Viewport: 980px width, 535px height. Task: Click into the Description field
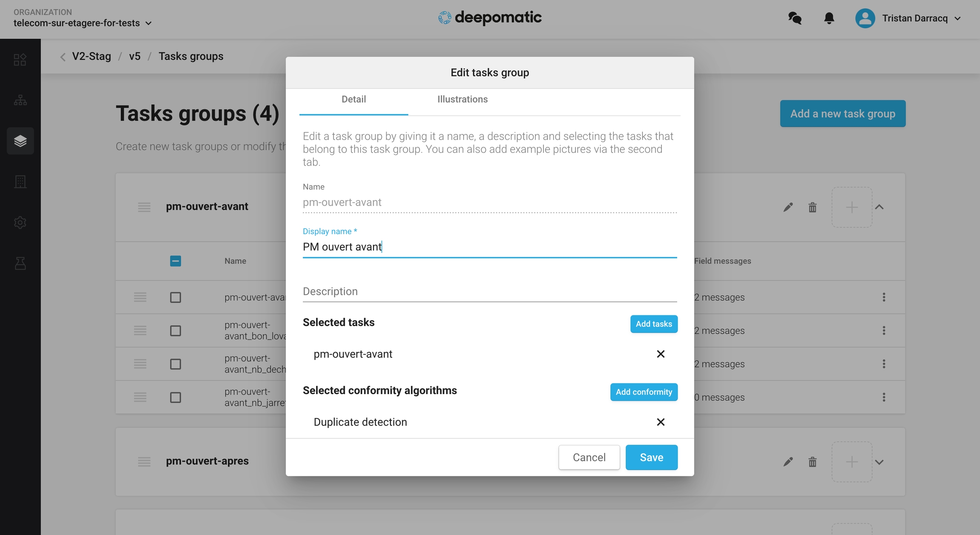click(490, 292)
